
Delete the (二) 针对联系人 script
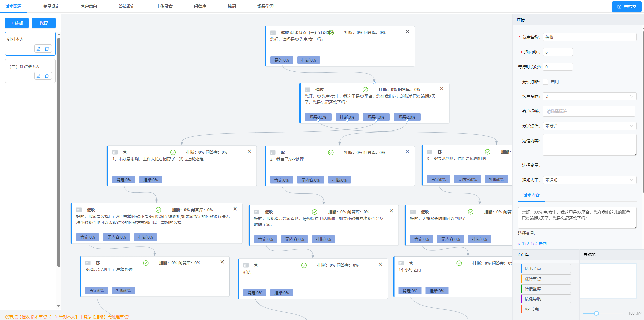coord(47,76)
